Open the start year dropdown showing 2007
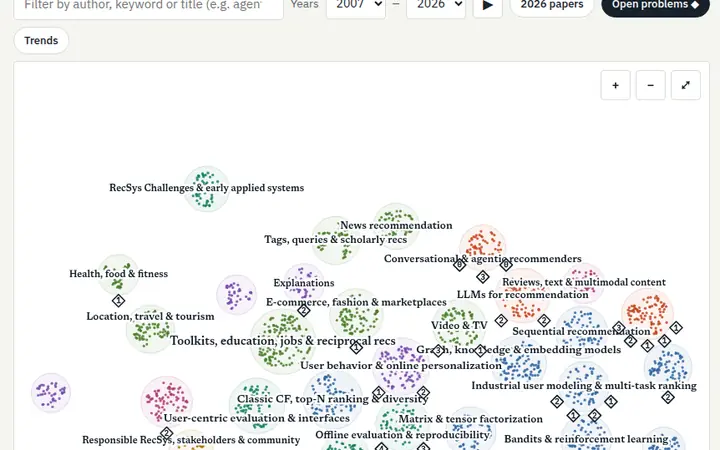The image size is (720, 450). [356, 6]
